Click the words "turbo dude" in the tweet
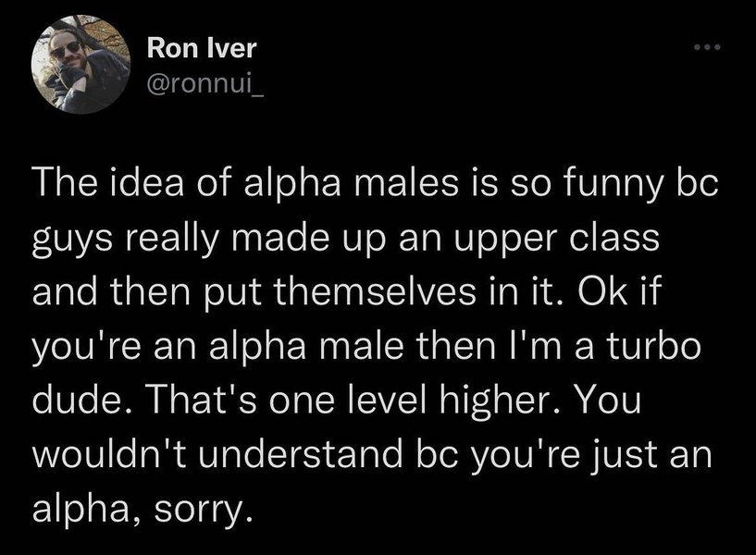This screenshot has width=756, height=555. pos(651,350)
